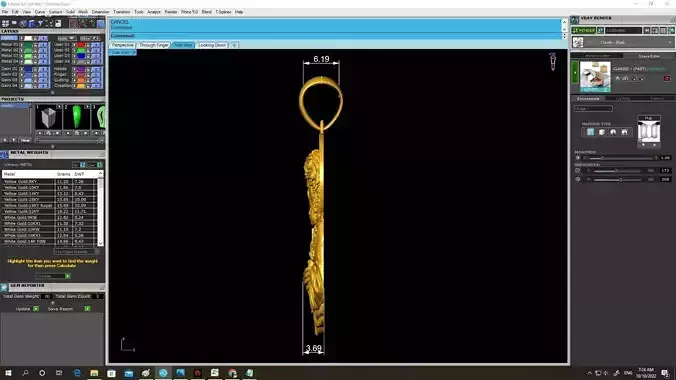Select the third Mapping Type sphere icon
The width and height of the screenshot is (676, 380).
(613, 132)
